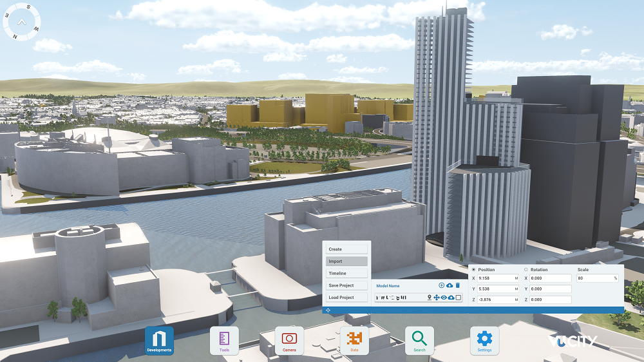This screenshot has width=644, height=362.
Task: Click Save Project
Action: coord(346,285)
